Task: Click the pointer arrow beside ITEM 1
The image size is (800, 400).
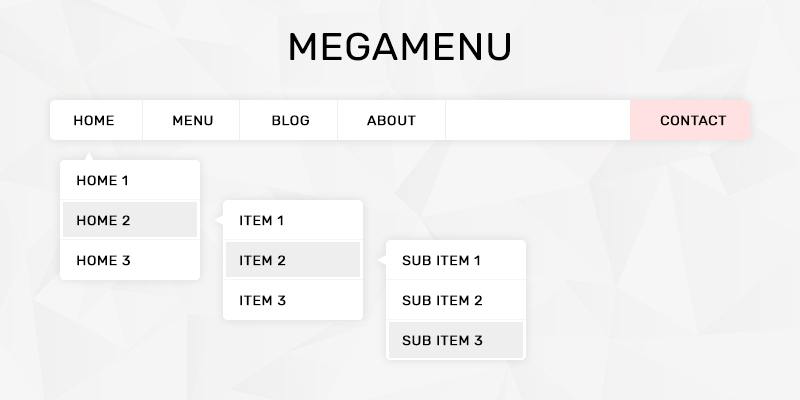Action: click(219, 220)
